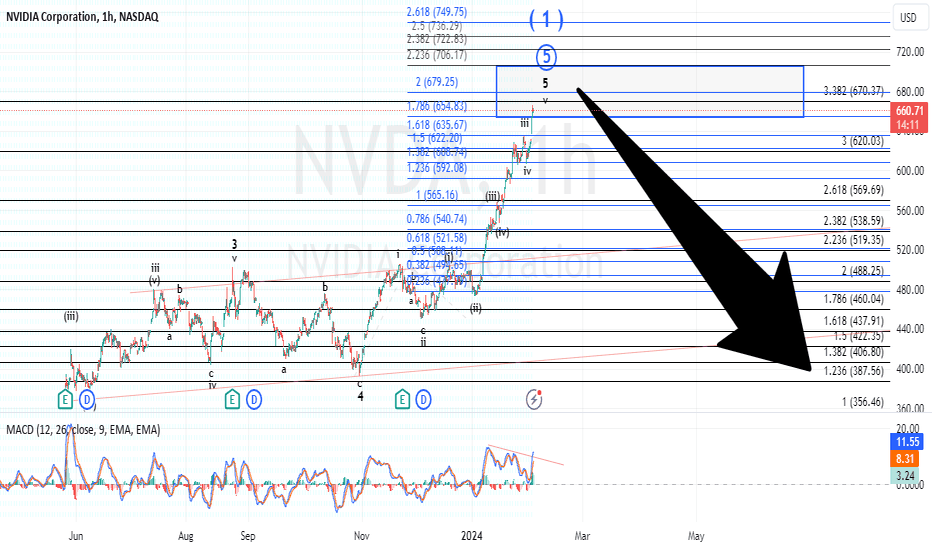
Task: Click the Fib label 1.236 (592.08)
Action: click(x=437, y=168)
